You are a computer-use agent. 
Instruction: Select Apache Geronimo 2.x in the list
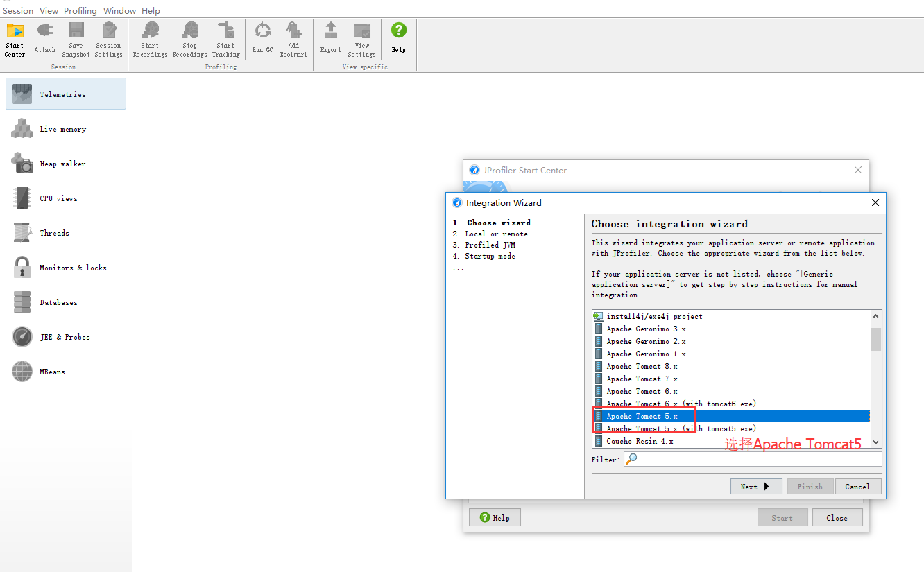pyautogui.click(x=731, y=341)
